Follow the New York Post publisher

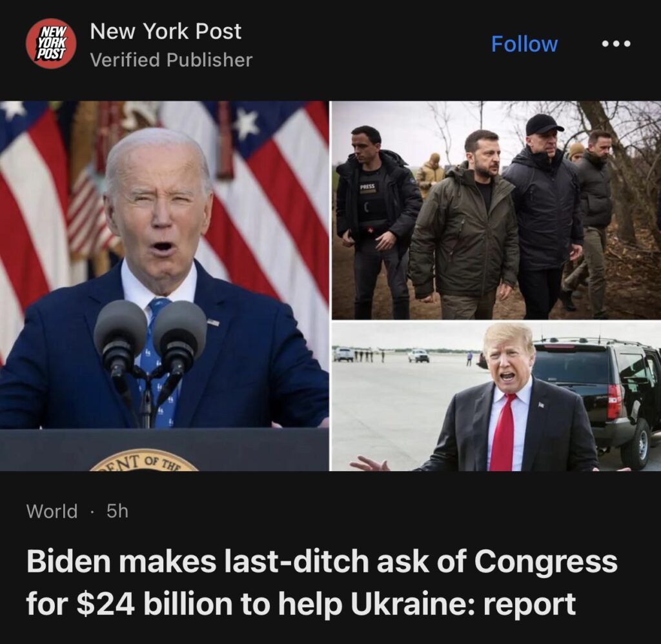tap(524, 44)
